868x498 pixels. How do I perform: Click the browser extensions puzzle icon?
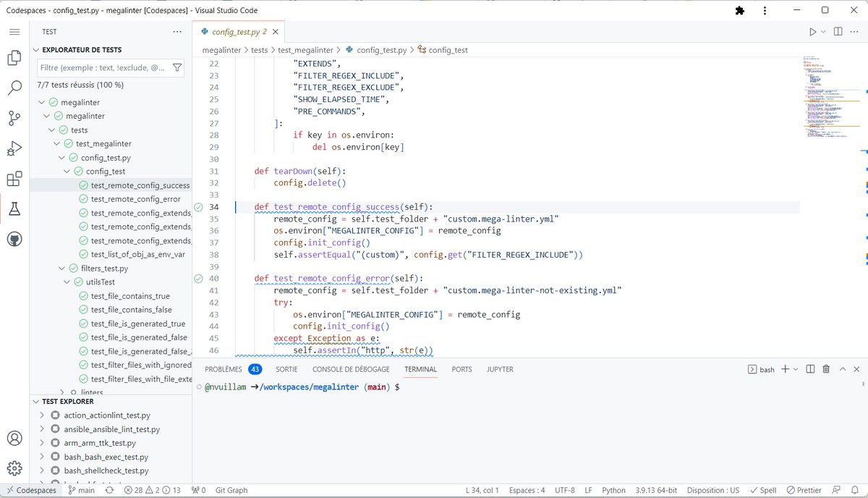click(x=739, y=10)
